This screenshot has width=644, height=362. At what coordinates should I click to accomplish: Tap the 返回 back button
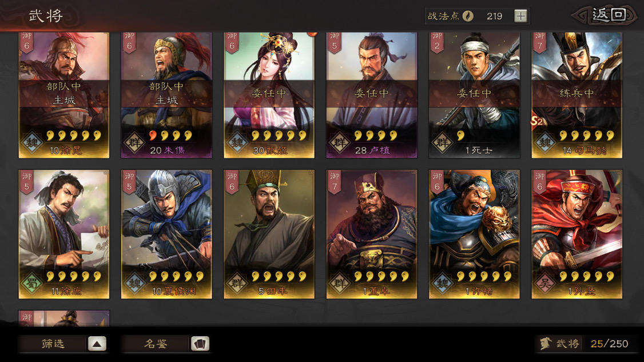[x=604, y=16]
